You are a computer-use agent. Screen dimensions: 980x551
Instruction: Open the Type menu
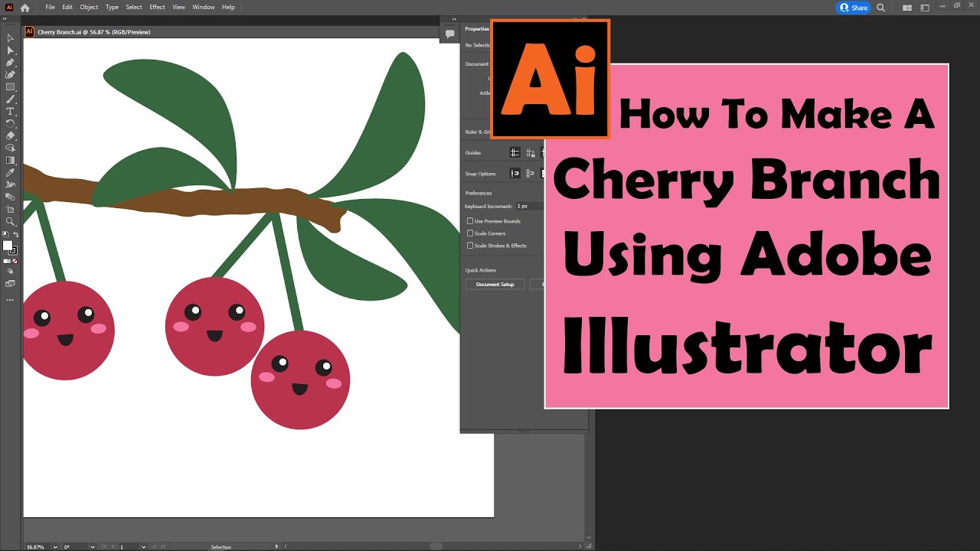pyautogui.click(x=112, y=7)
